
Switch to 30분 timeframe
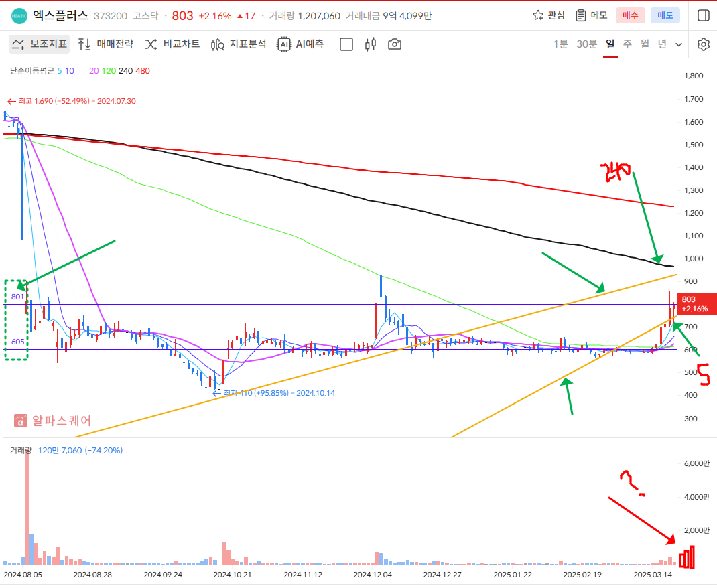coord(587,44)
